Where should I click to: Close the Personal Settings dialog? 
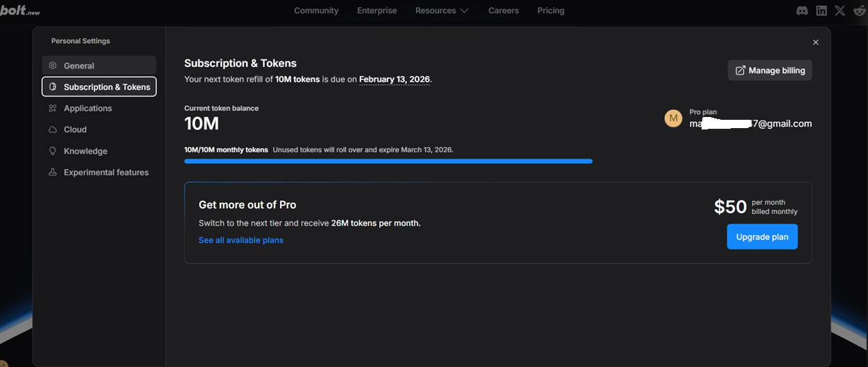[x=815, y=42]
